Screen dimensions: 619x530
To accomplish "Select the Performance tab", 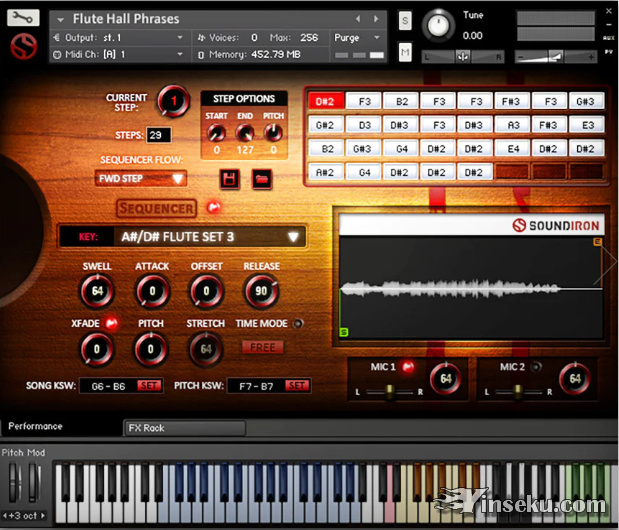I will click(36, 426).
